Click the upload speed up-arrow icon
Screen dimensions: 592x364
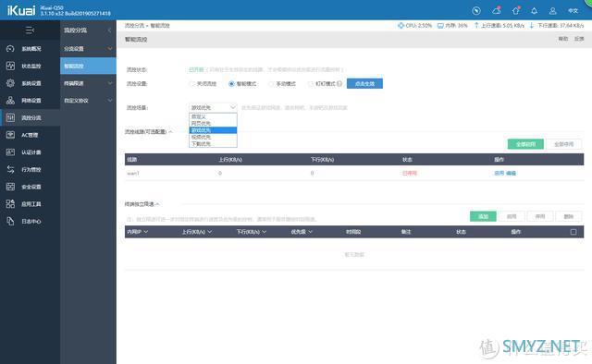[476, 25]
